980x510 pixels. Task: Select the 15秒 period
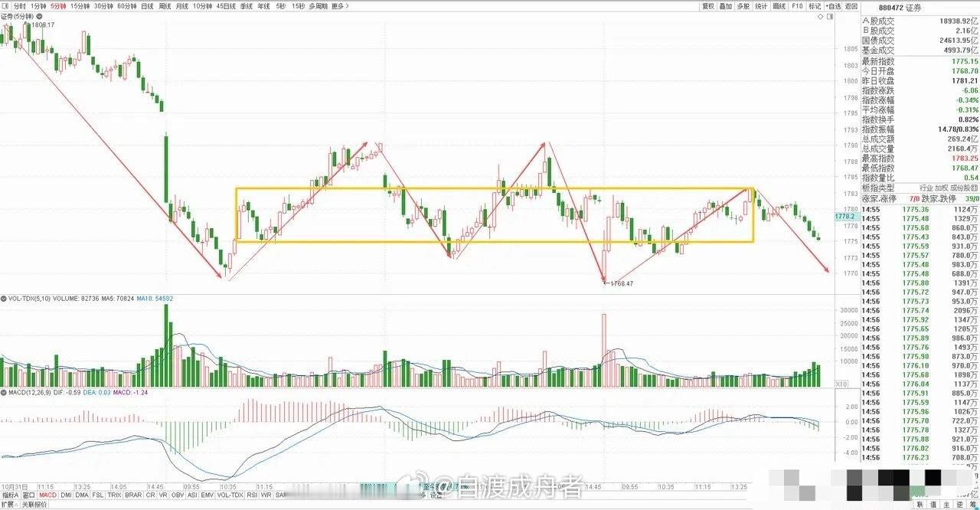pos(299,6)
